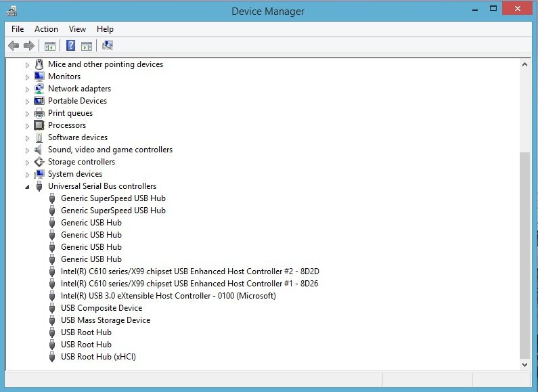Open the View menu
Viewport: 538px width, 392px height.
coord(77,29)
